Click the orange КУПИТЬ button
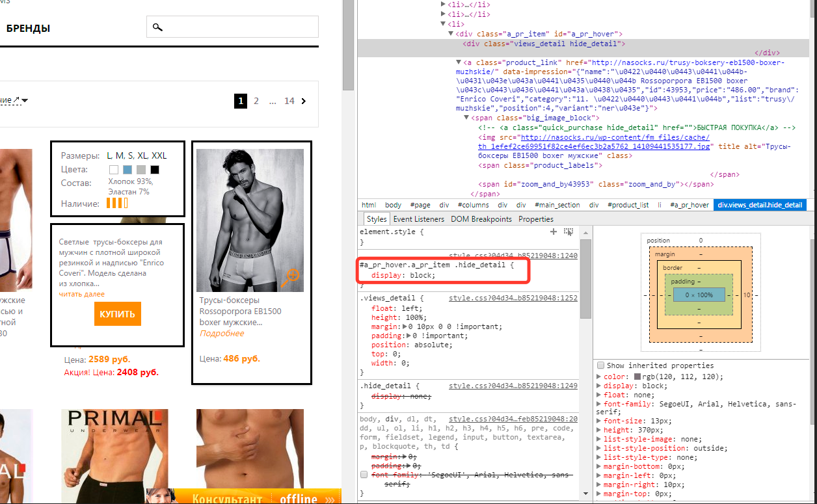Screen dimensions: 817x504 tap(117, 314)
